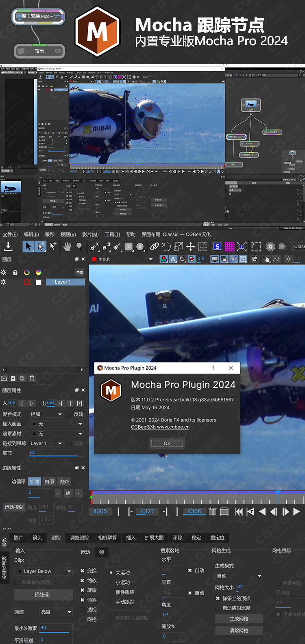Click the 清除网格 button
Viewport: 305px width, 644px height.
tap(239, 631)
